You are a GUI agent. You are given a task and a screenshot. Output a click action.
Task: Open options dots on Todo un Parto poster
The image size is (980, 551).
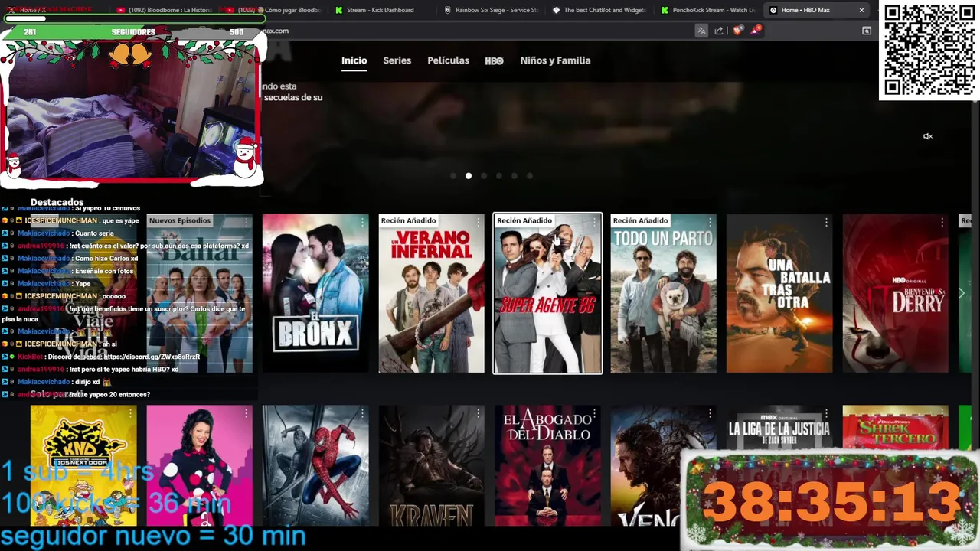(710, 222)
